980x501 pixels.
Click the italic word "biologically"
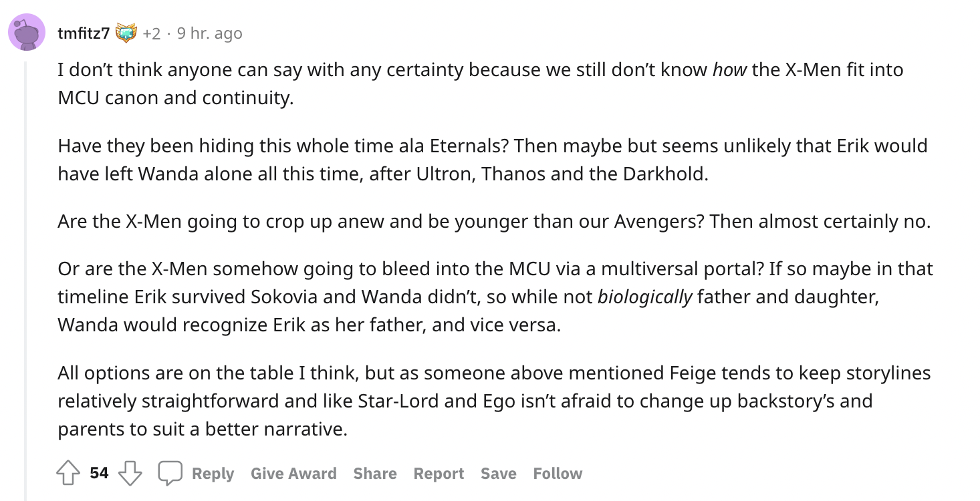tap(645, 297)
